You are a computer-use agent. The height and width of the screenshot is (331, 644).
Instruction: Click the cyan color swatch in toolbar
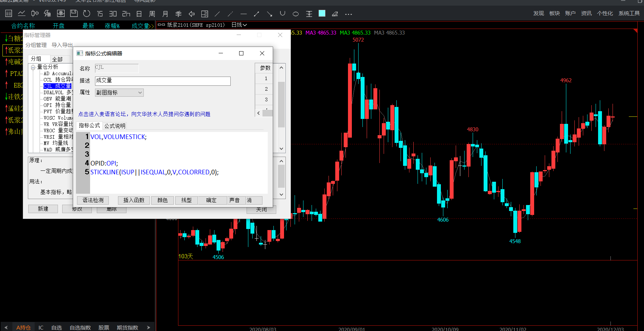coord(322,13)
